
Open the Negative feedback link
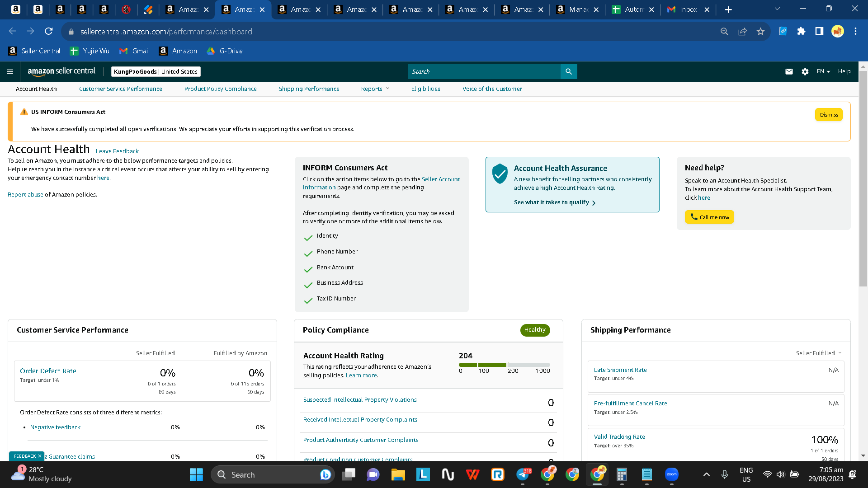coord(55,427)
